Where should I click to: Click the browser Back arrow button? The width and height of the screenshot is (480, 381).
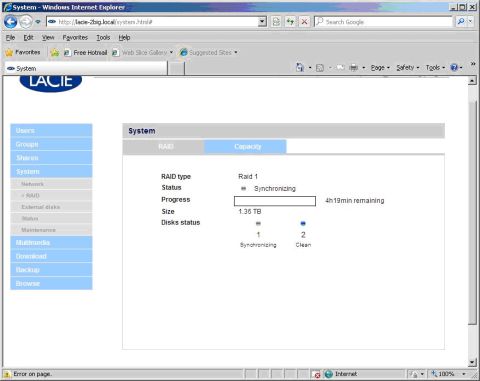11,22
